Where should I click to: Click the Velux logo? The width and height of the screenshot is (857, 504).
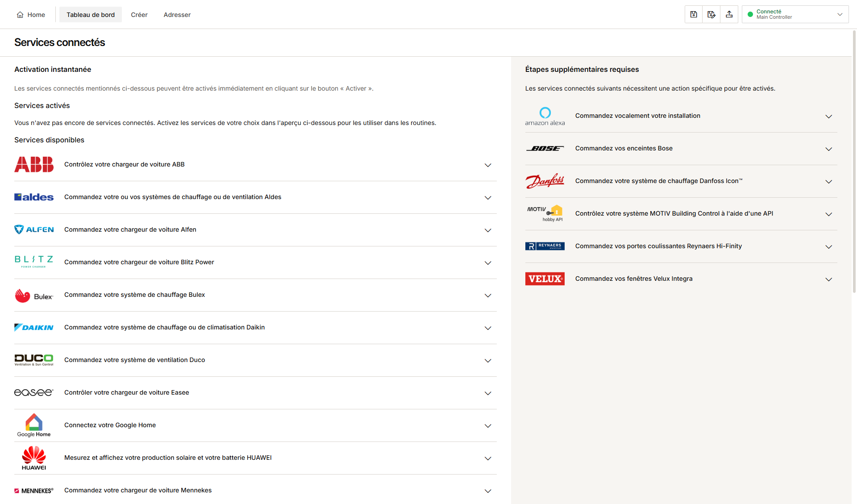pyautogui.click(x=545, y=279)
